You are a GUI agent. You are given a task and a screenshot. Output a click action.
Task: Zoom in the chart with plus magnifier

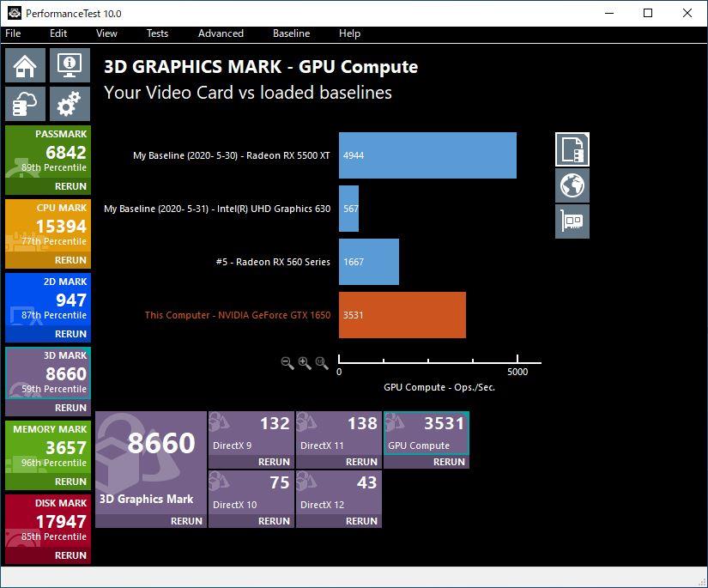pos(305,362)
